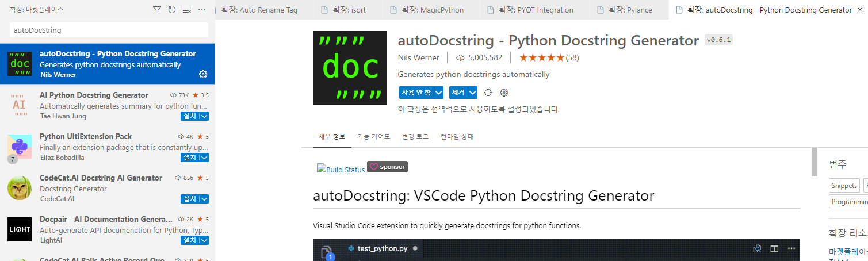Click the Eliaz Bobadilla publisher name
The image size is (868, 261).
(x=63, y=158)
